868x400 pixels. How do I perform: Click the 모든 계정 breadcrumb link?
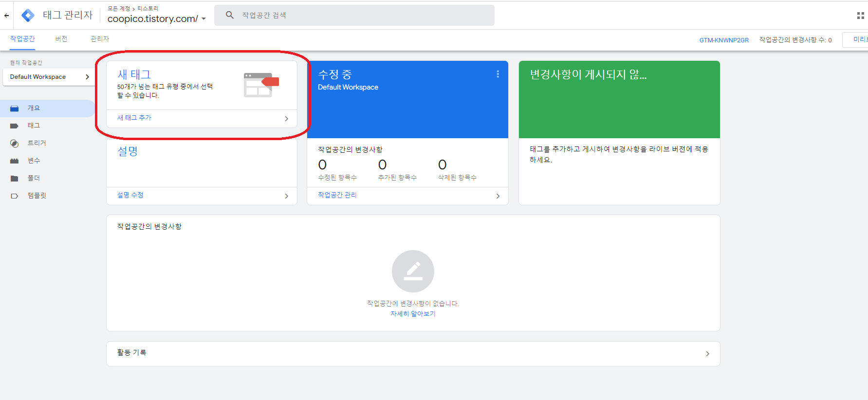click(119, 9)
